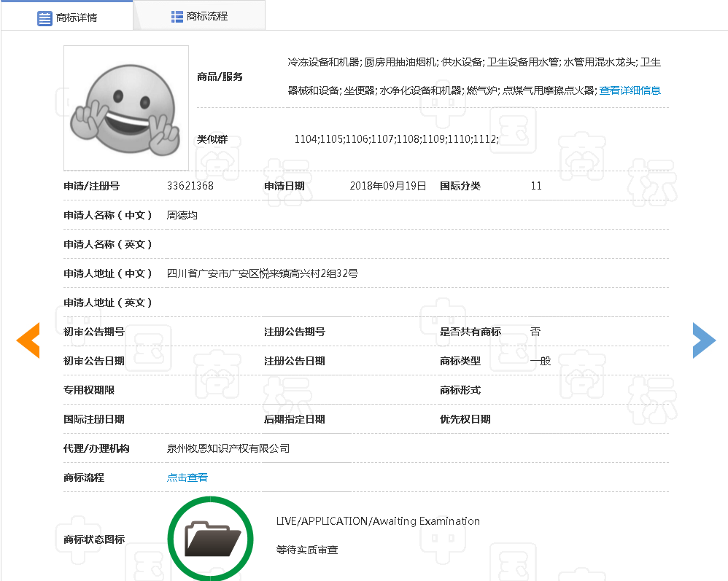The image size is (728, 581).
Task: Click the green-circled folder status icon
Action: (211, 539)
